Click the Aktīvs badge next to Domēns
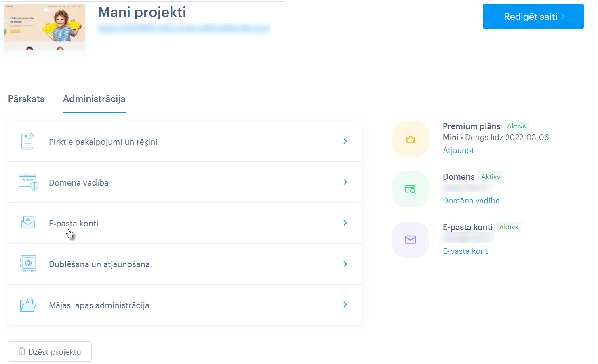This screenshot has height=364, width=598. [491, 176]
